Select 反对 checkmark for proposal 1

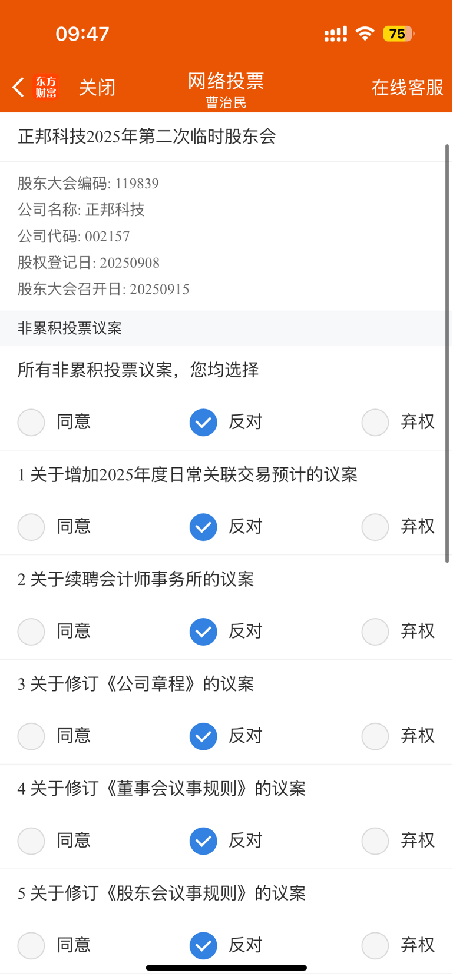coord(203,527)
